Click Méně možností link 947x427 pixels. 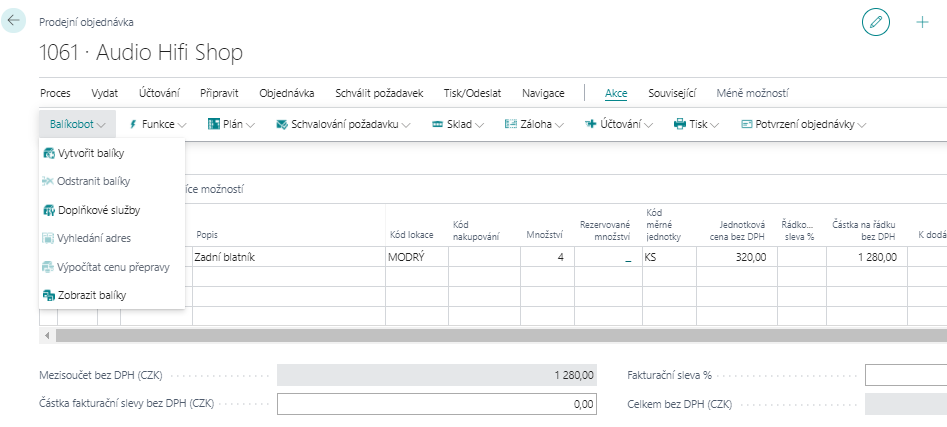point(752,93)
